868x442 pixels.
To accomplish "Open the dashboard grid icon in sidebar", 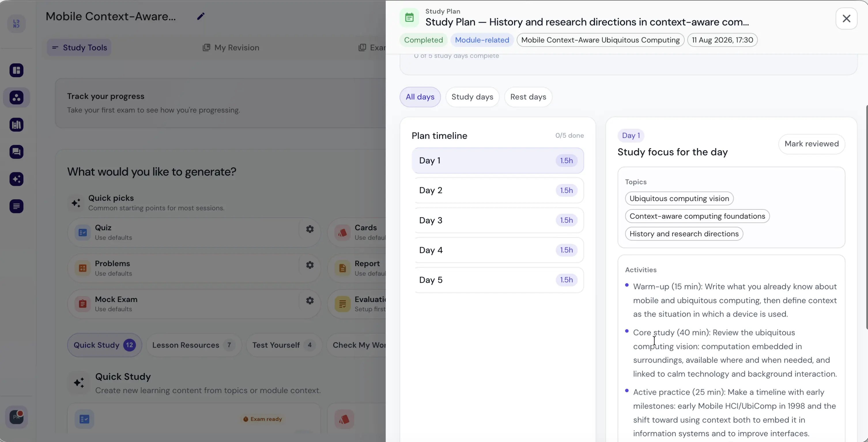I will (x=16, y=70).
